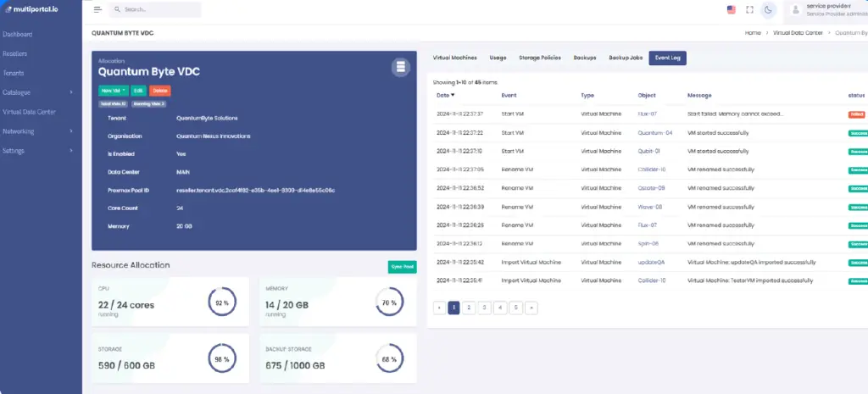868x394 pixels.
Task: Click the server stack icon in allocation card
Action: point(401,68)
